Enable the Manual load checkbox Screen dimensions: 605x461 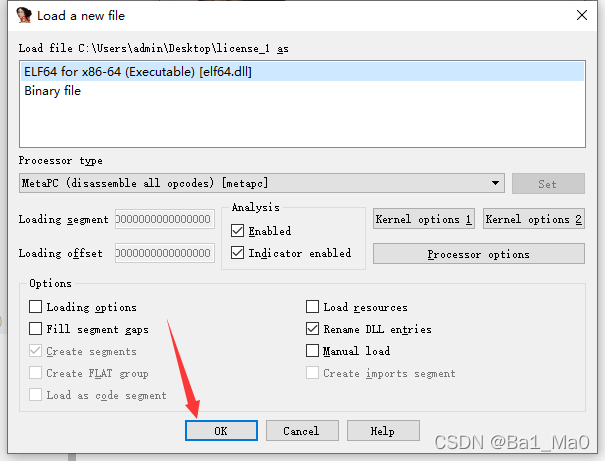click(x=313, y=351)
